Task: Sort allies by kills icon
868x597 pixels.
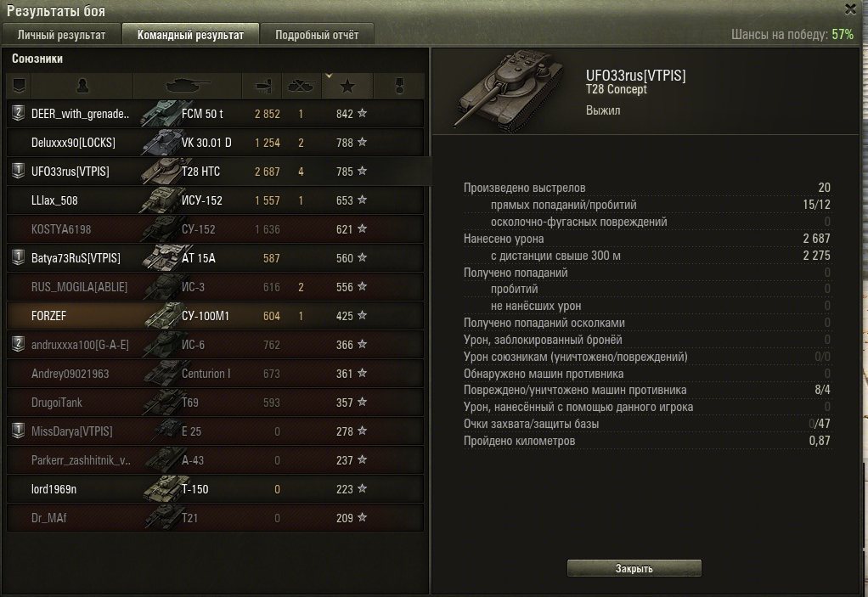Action: 302,86
